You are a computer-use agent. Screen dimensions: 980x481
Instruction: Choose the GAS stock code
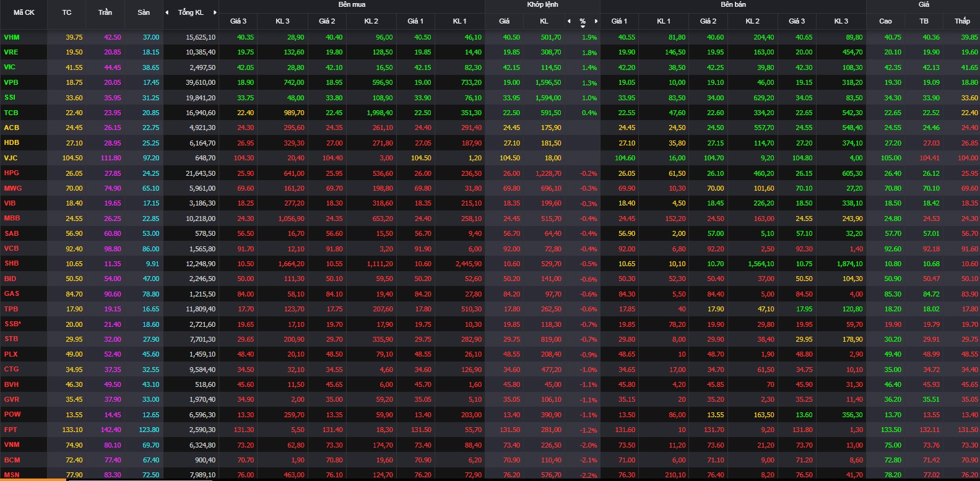click(x=12, y=293)
